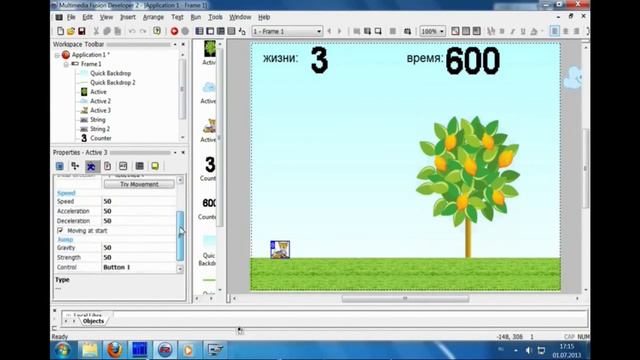
Task: Switch to the Objects tab
Action: [x=93, y=321]
